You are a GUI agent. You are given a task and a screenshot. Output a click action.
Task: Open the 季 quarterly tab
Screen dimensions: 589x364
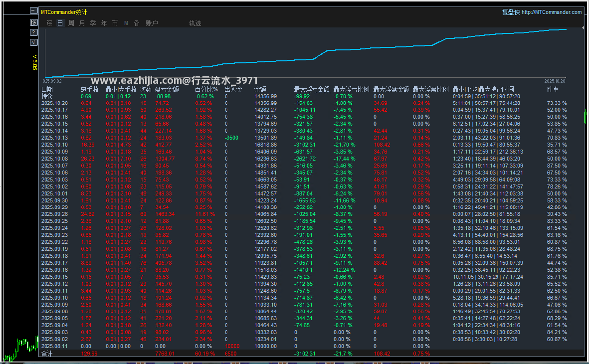pyautogui.click(x=93, y=23)
